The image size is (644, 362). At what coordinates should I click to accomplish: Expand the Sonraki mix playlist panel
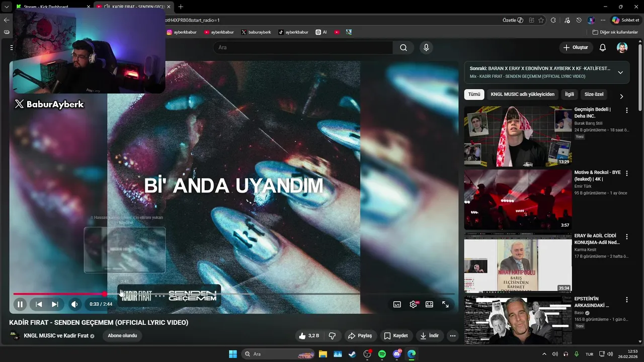click(x=620, y=72)
